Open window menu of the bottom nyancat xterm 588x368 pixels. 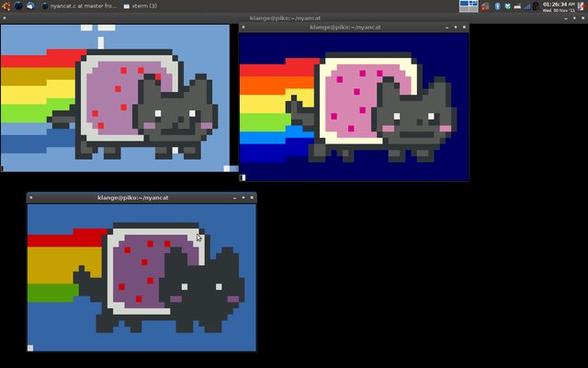click(x=30, y=197)
